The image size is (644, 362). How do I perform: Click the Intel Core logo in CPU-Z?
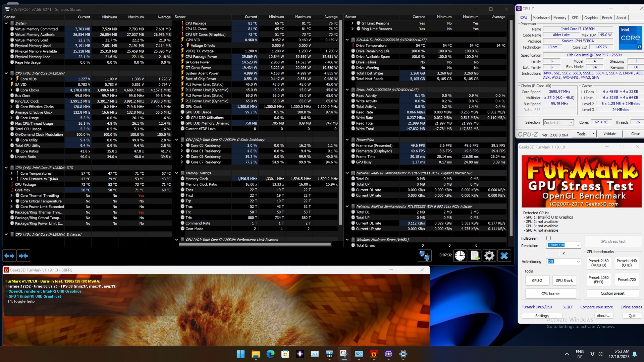(630, 38)
